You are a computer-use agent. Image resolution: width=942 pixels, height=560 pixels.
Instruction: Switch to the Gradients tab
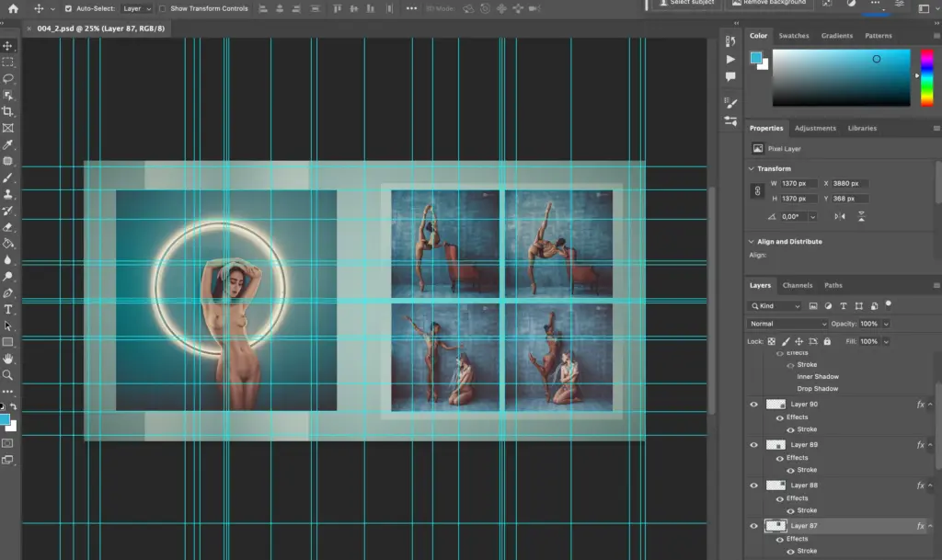(837, 36)
